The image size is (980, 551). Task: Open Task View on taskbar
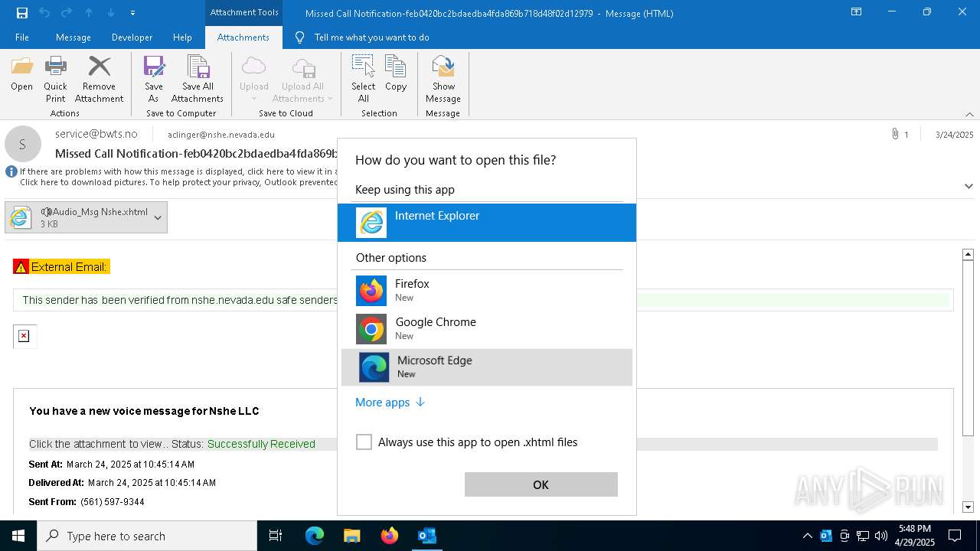coord(276,536)
